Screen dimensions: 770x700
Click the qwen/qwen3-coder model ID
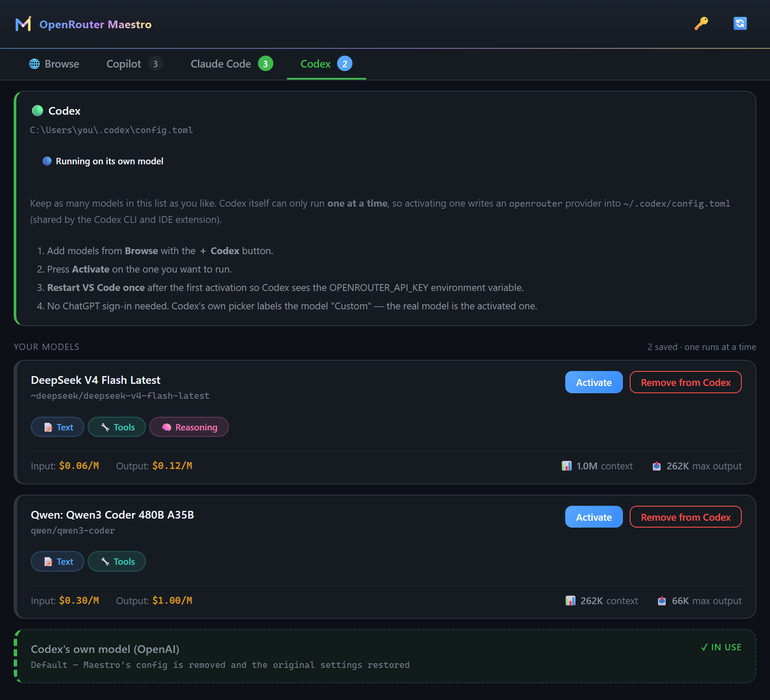click(x=73, y=531)
